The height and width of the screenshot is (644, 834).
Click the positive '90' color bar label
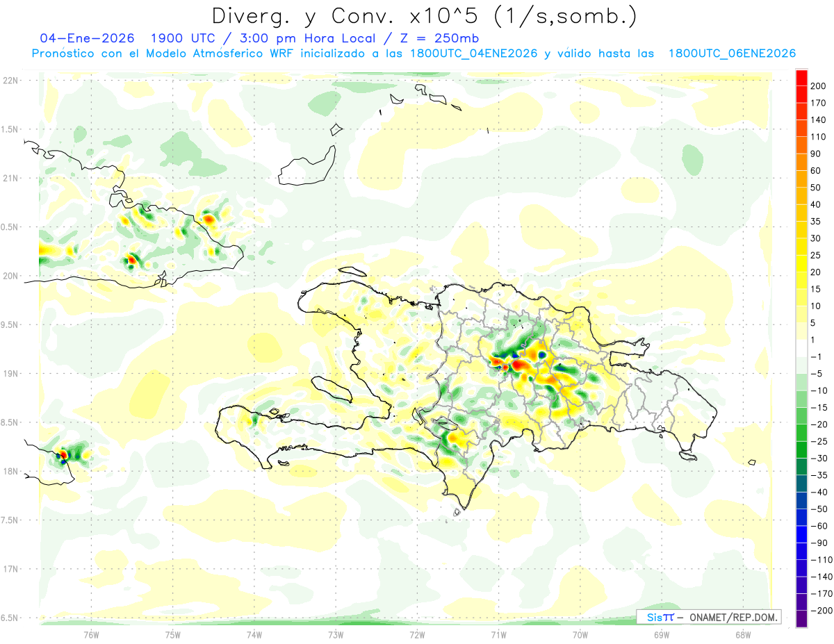click(x=816, y=154)
